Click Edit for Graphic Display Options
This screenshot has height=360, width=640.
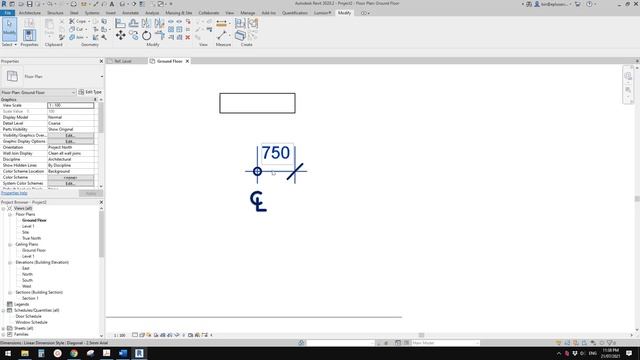pyautogui.click(x=71, y=141)
